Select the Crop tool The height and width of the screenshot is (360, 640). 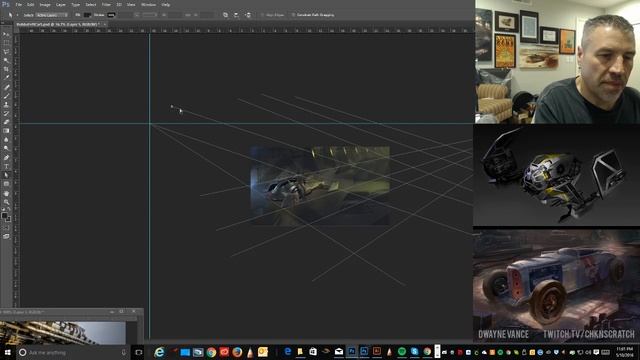point(6,69)
